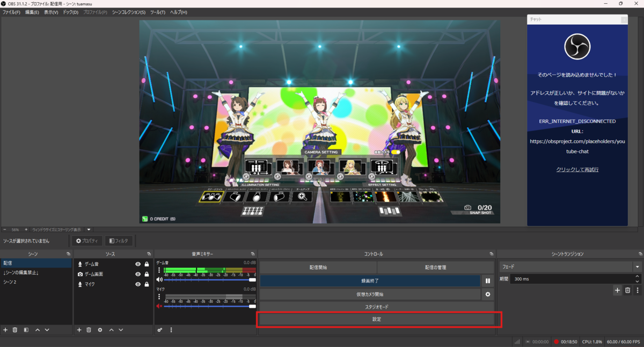This screenshot has height=347, width=644.
Task: Open advanced audio properties gears icon
Action: click(x=160, y=330)
